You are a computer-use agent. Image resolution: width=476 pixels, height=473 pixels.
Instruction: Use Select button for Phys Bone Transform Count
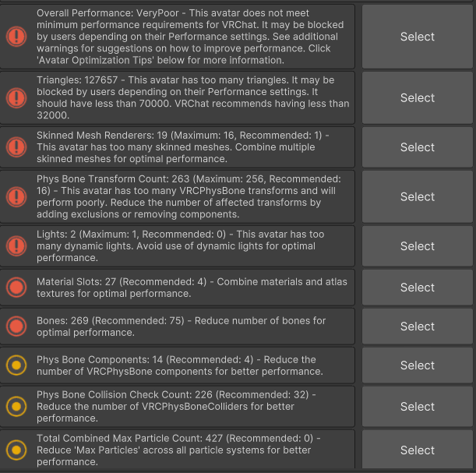pos(418,196)
